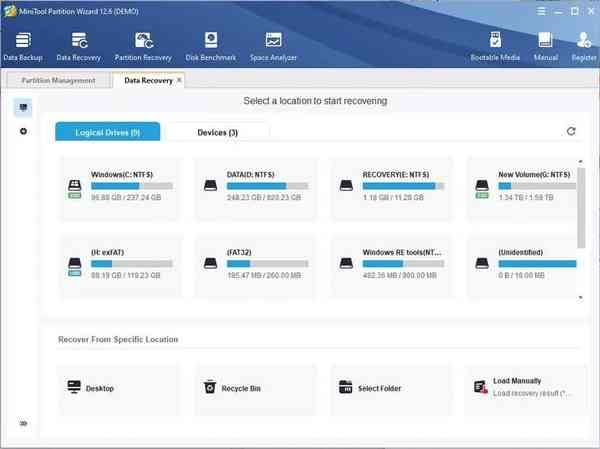Click the 1.34 TB / 1.58 TB size text
Viewport: 600px width, 449px height.
(526, 198)
